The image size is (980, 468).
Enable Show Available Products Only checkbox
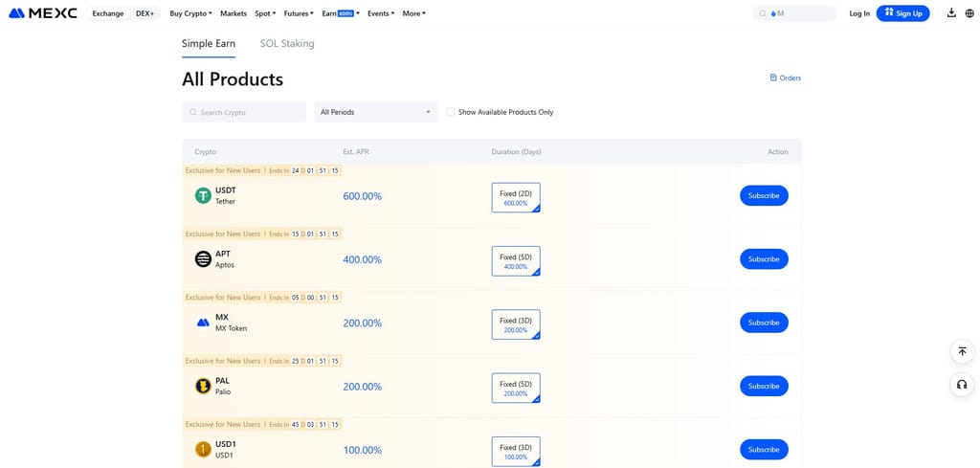pyautogui.click(x=450, y=113)
